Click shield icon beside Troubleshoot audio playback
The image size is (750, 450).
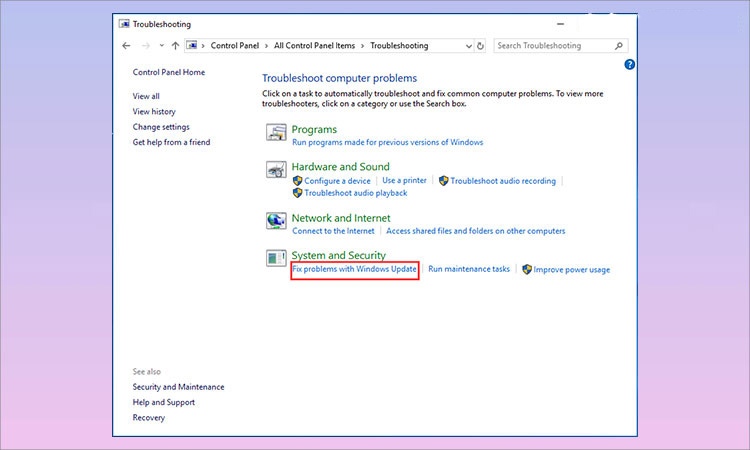[x=298, y=193]
